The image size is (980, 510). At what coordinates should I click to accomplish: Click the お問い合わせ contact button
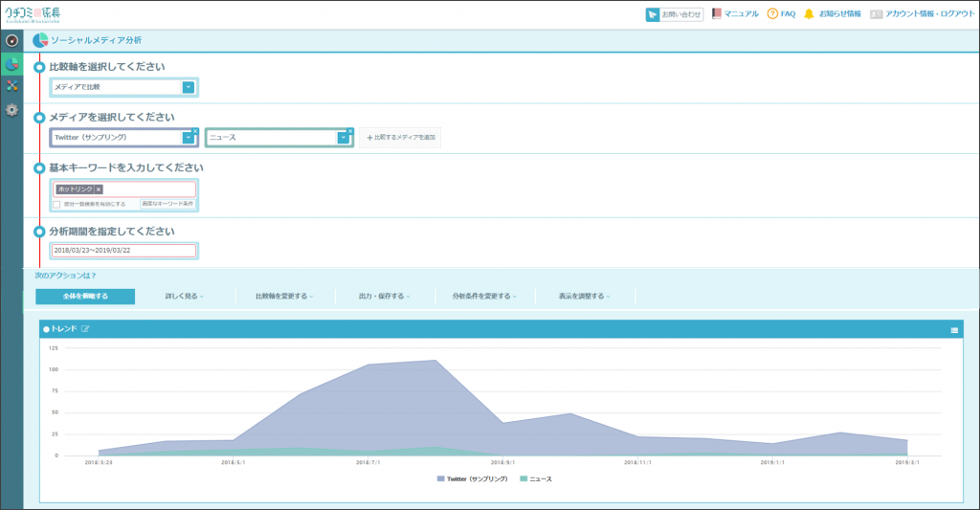(x=675, y=14)
